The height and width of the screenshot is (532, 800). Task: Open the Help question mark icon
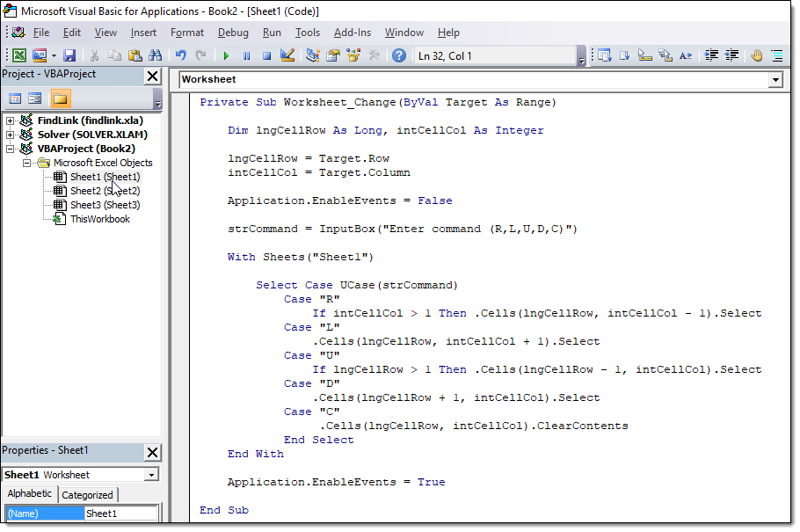point(399,55)
